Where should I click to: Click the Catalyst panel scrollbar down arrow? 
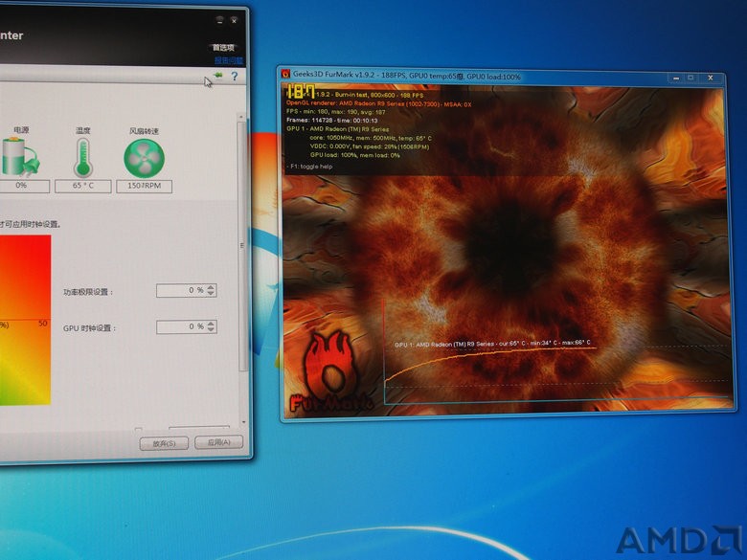point(243,422)
